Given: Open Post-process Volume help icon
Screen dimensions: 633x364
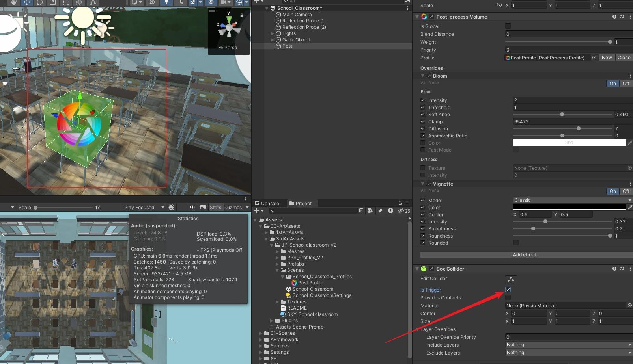Looking at the screenshot, I should point(614,17).
